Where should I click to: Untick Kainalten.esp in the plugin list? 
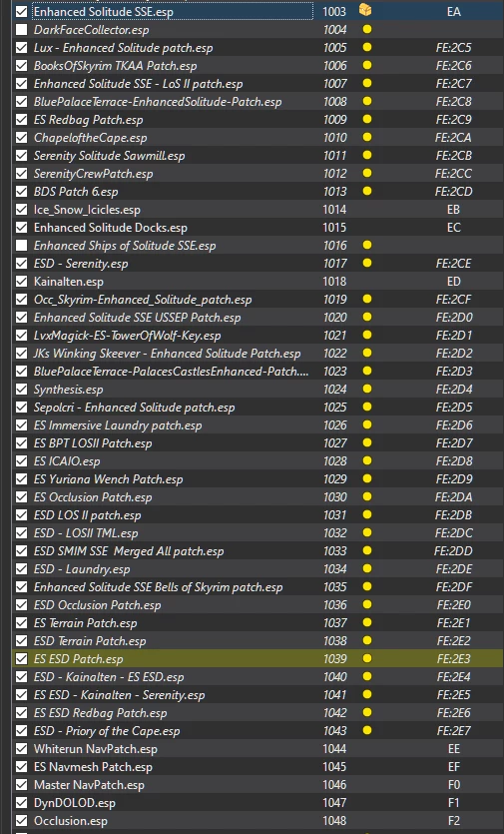(21, 282)
